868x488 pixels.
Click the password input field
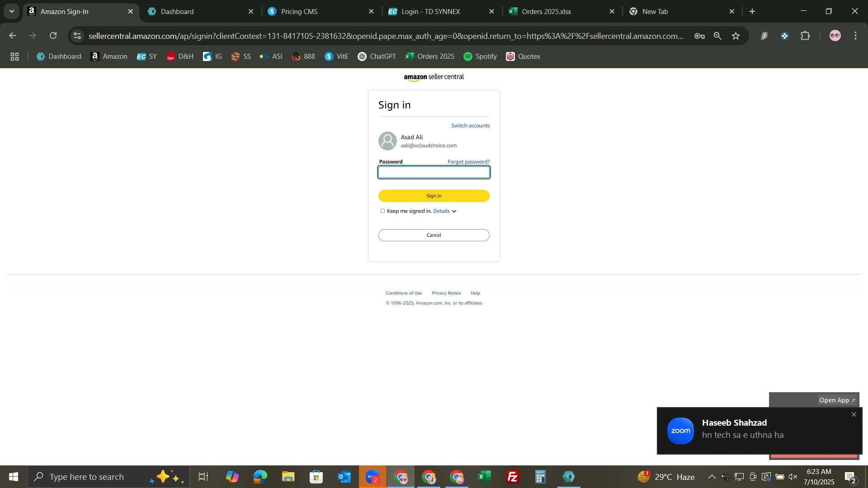434,172
